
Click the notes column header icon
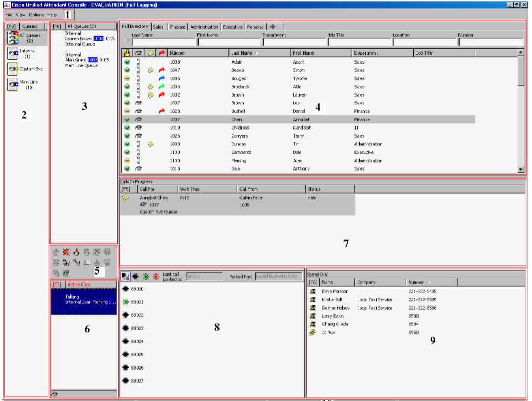[x=150, y=53]
